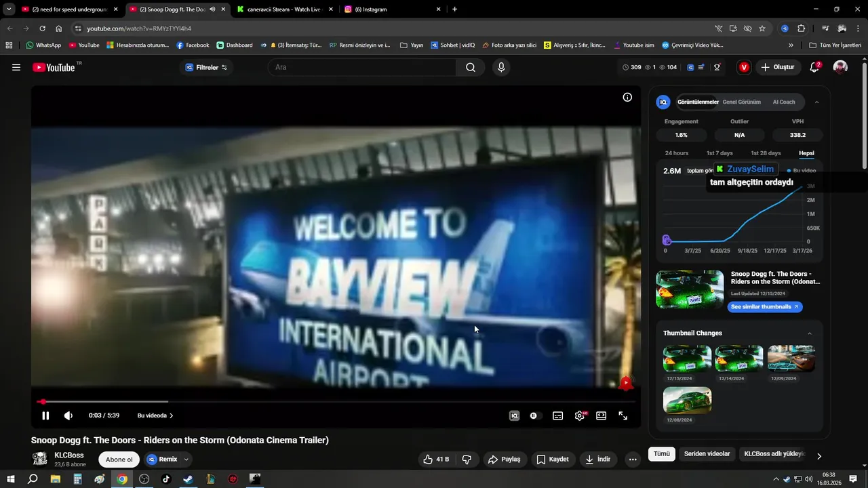Click the vidIQ button in player controls
The width and height of the screenshot is (868, 488).
coord(514,415)
